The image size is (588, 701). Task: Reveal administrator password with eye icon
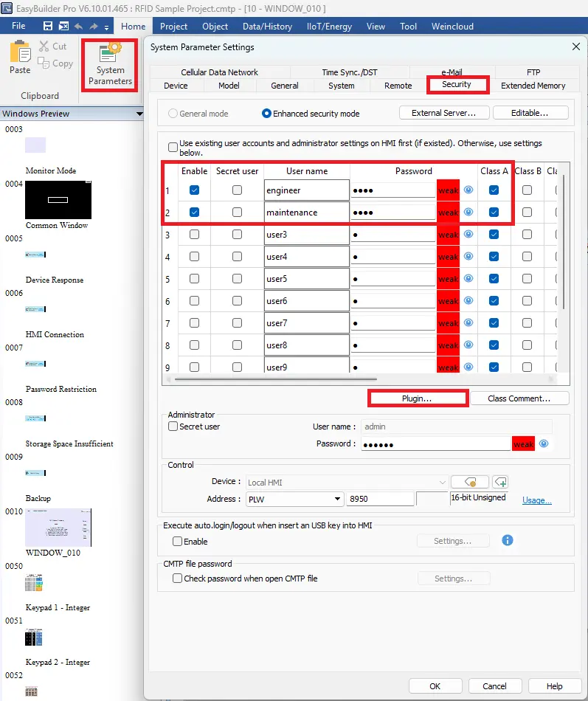point(544,443)
